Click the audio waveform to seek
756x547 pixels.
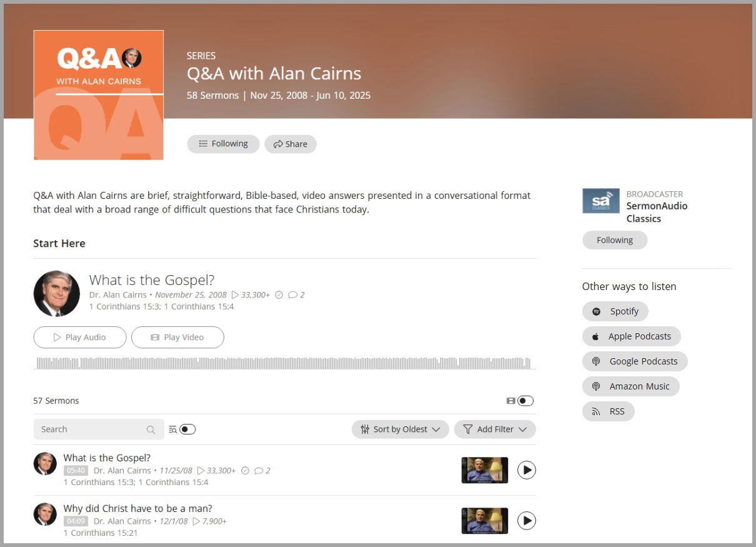(x=284, y=363)
